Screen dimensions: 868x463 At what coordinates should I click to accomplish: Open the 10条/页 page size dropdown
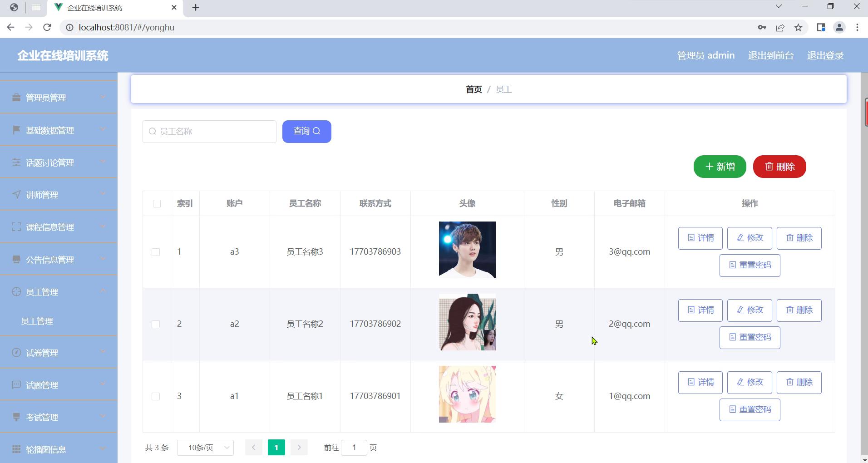point(205,448)
